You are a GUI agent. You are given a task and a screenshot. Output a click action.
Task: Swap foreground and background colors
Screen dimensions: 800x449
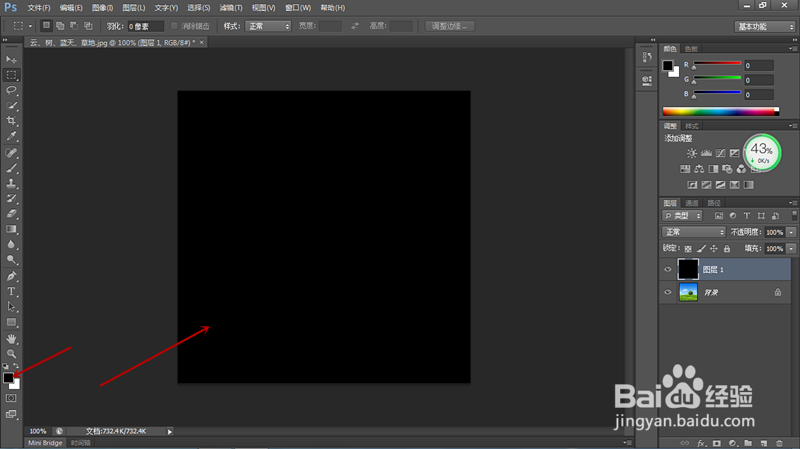tap(16, 366)
